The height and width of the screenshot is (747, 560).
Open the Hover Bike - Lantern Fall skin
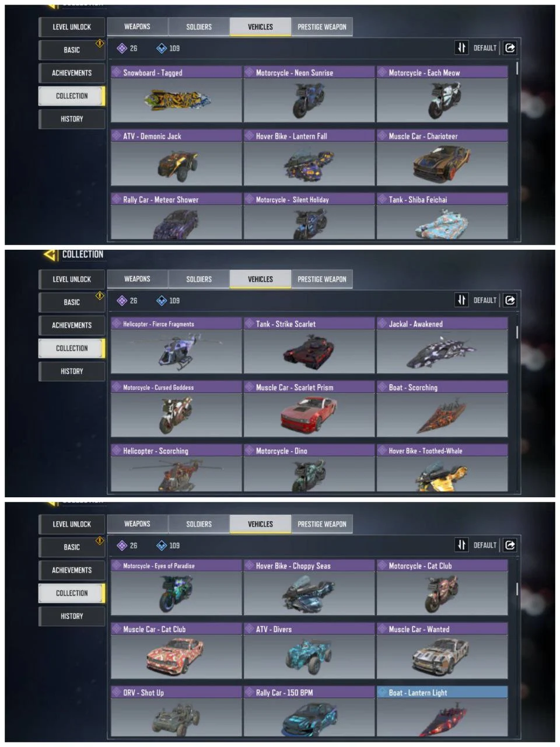coord(309,158)
